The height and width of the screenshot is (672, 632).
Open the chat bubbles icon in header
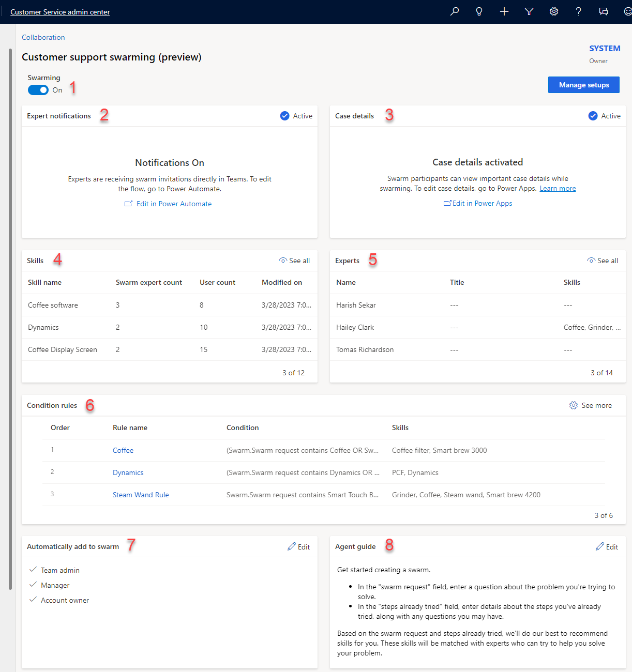[604, 11]
